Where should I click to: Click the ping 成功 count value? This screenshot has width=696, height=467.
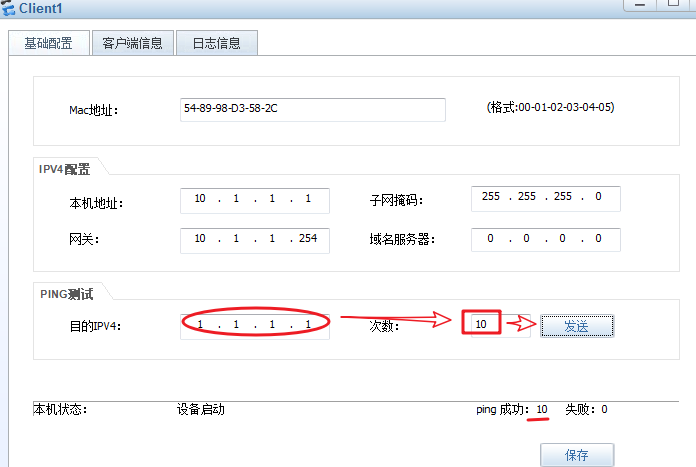(x=542, y=409)
